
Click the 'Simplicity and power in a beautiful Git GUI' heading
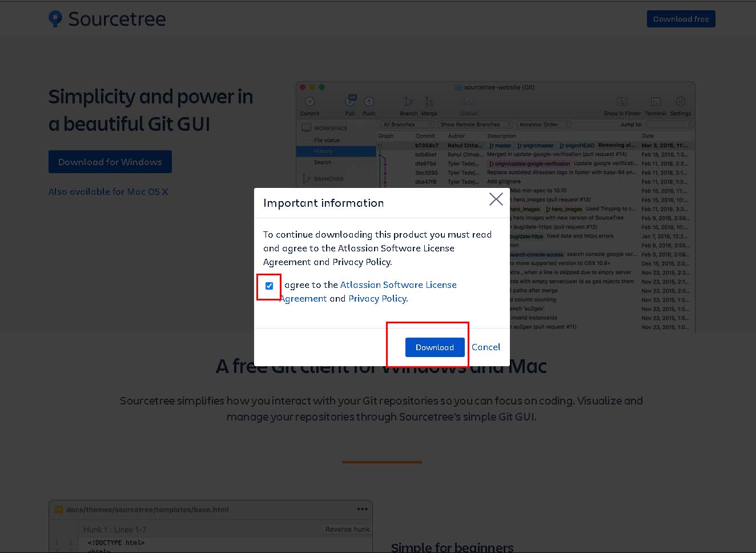[x=151, y=110]
